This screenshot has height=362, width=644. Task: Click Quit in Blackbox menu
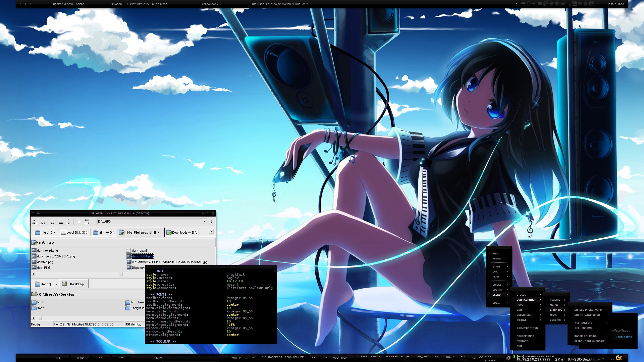(x=528, y=346)
